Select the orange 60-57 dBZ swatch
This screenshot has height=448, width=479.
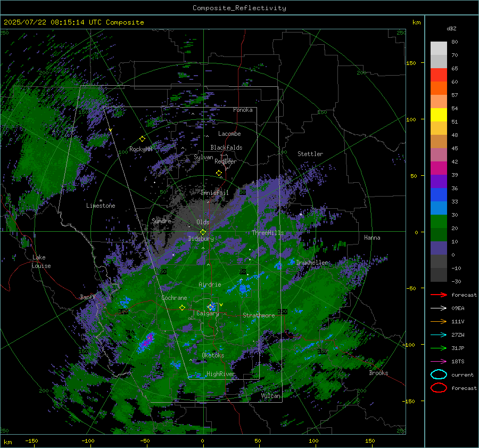439,88
